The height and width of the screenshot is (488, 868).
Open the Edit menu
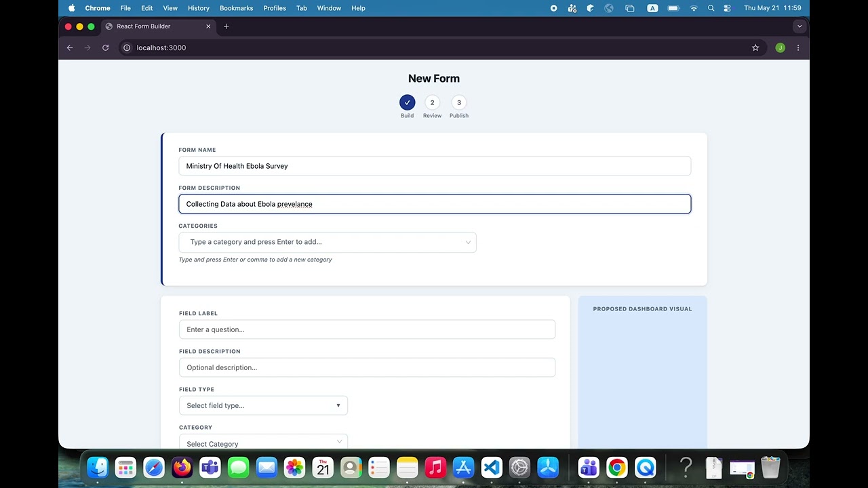coord(146,8)
